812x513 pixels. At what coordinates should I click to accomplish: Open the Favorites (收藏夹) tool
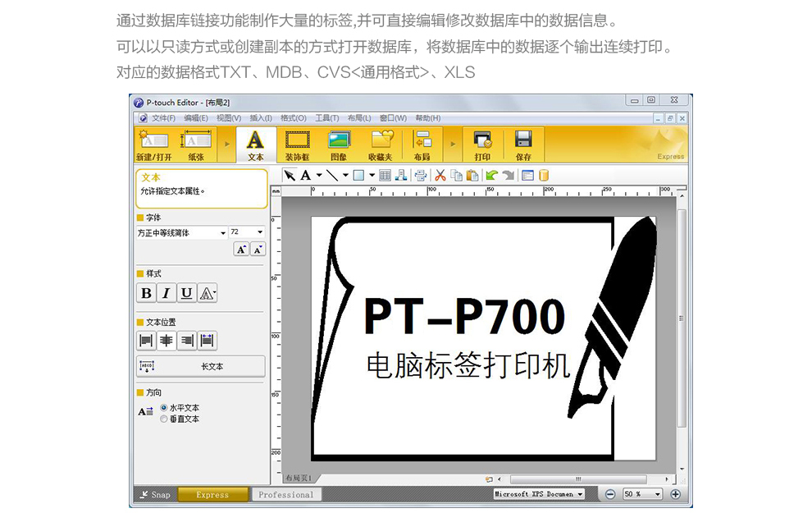tap(381, 144)
